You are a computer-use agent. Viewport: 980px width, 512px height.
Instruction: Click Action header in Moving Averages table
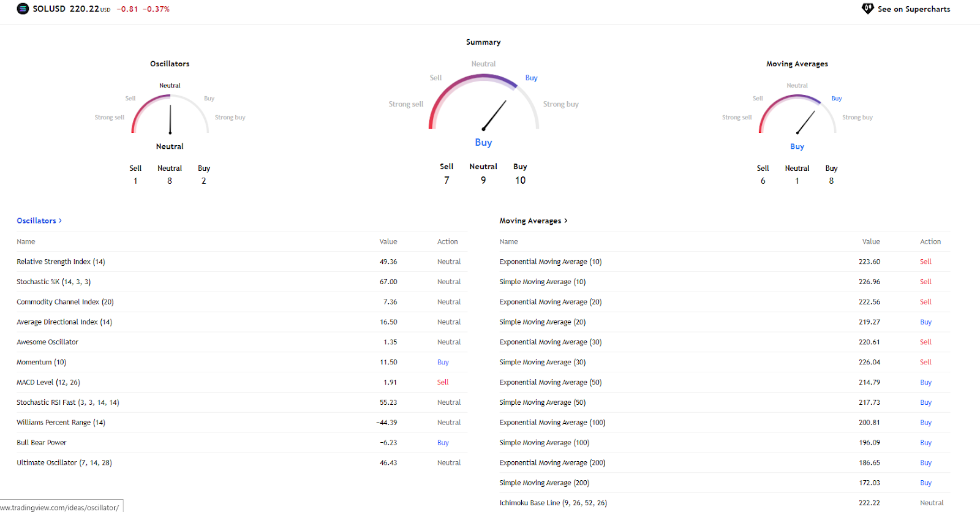click(930, 242)
